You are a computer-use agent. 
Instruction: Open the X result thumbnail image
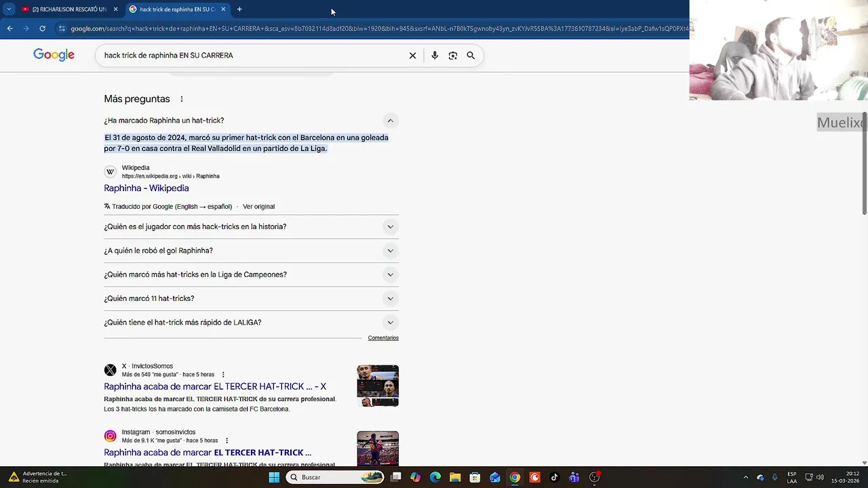pos(378,386)
